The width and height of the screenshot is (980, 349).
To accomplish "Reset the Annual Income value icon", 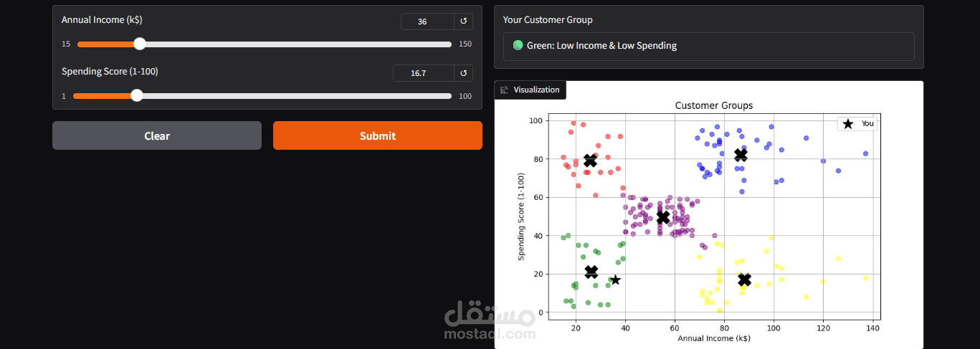I will tap(463, 21).
